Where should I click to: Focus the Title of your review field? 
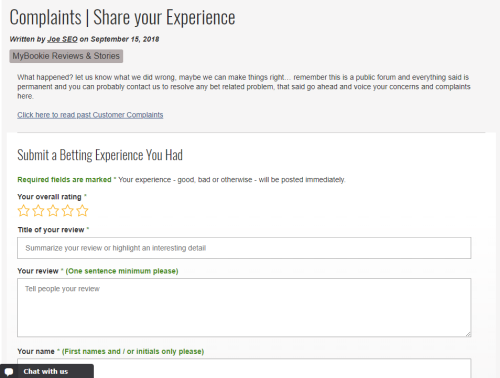244,248
